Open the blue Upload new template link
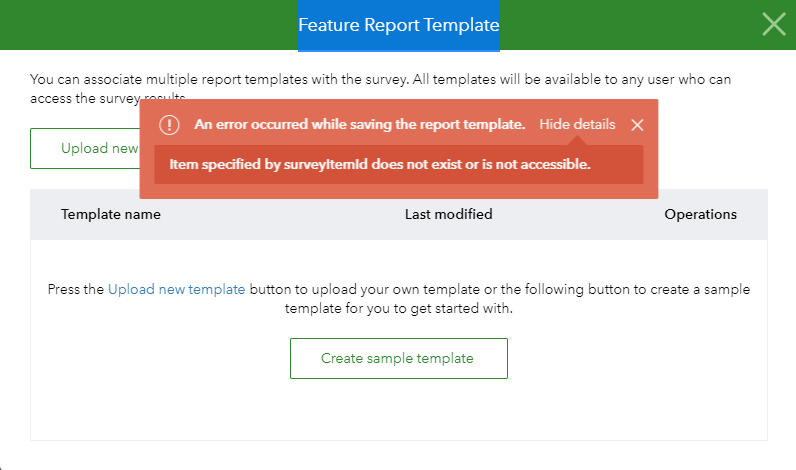The height and width of the screenshot is (470, 796). [x=177, y=289]
